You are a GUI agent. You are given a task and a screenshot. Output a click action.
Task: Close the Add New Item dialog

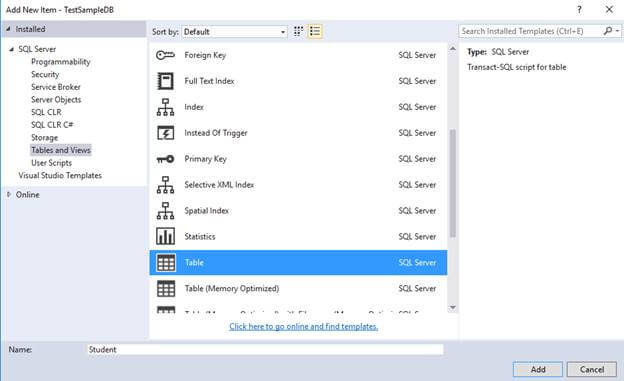click(x=609, y=10)
